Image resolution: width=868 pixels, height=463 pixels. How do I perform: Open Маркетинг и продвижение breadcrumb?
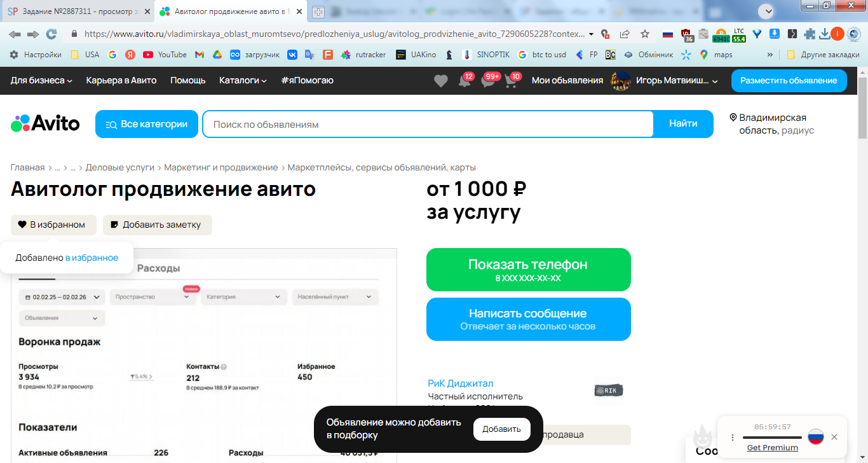pos(221,167)
